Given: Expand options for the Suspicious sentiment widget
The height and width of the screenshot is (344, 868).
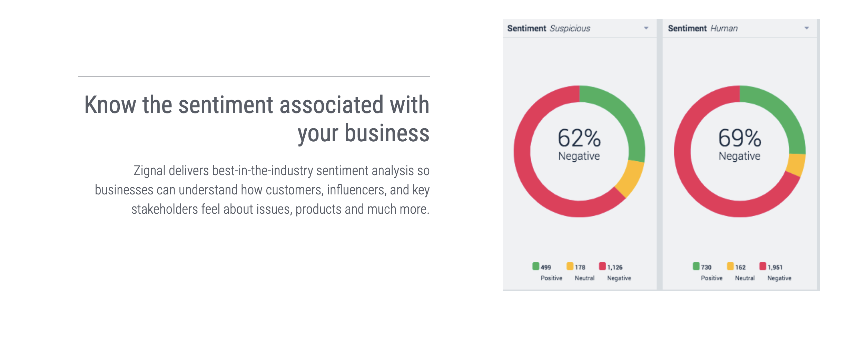Looking at the screenshot, I should [x=647, y=29].
